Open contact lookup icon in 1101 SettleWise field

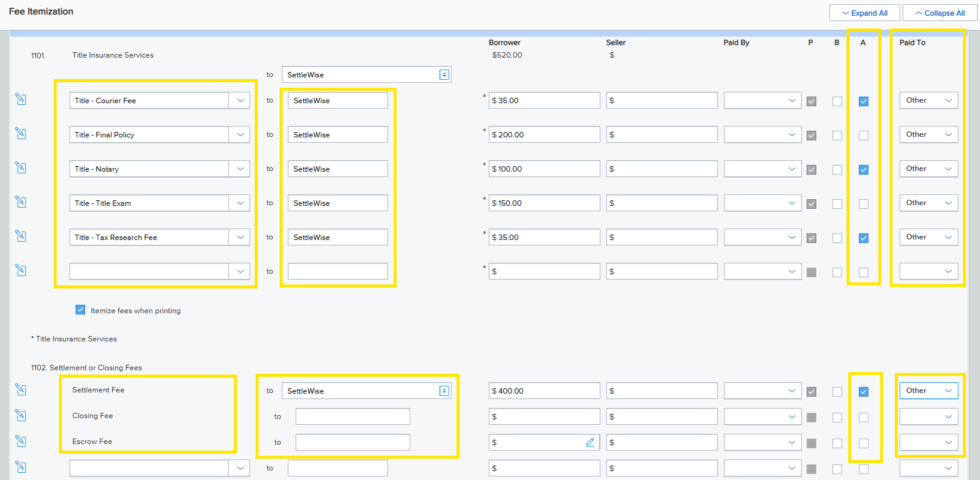444,74
